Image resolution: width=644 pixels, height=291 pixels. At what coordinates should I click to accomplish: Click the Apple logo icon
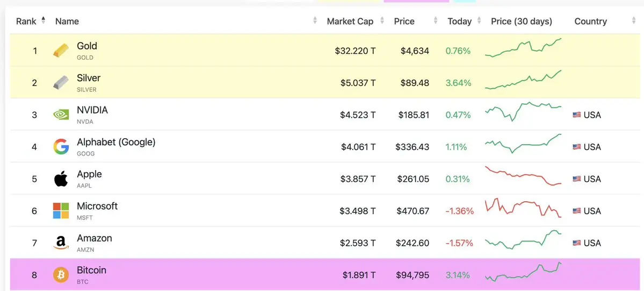point(61,179)
